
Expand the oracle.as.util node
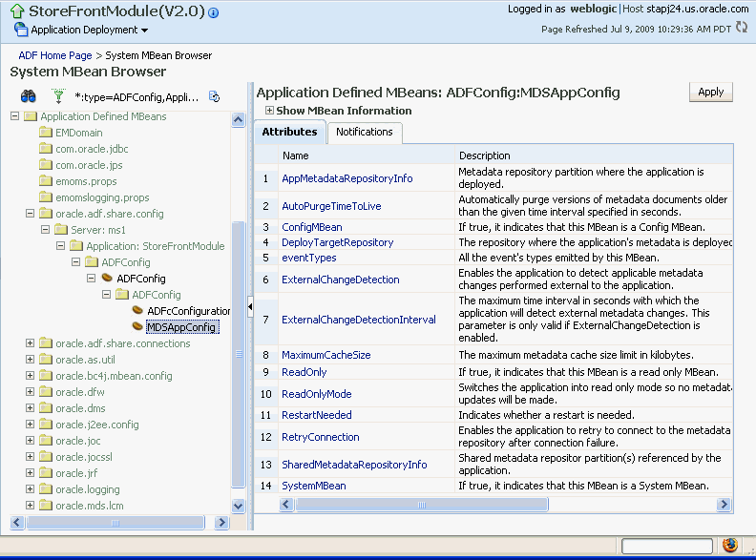(30, 359)
